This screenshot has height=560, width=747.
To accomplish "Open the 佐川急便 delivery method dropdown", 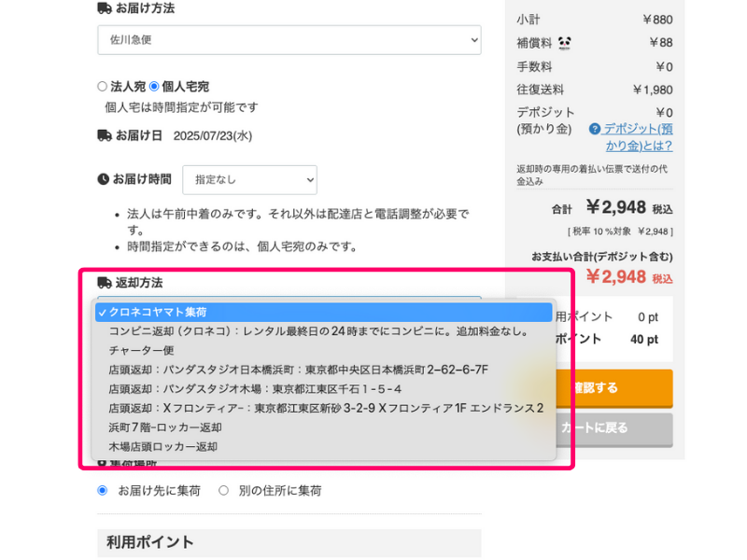I will pos(289,40).
